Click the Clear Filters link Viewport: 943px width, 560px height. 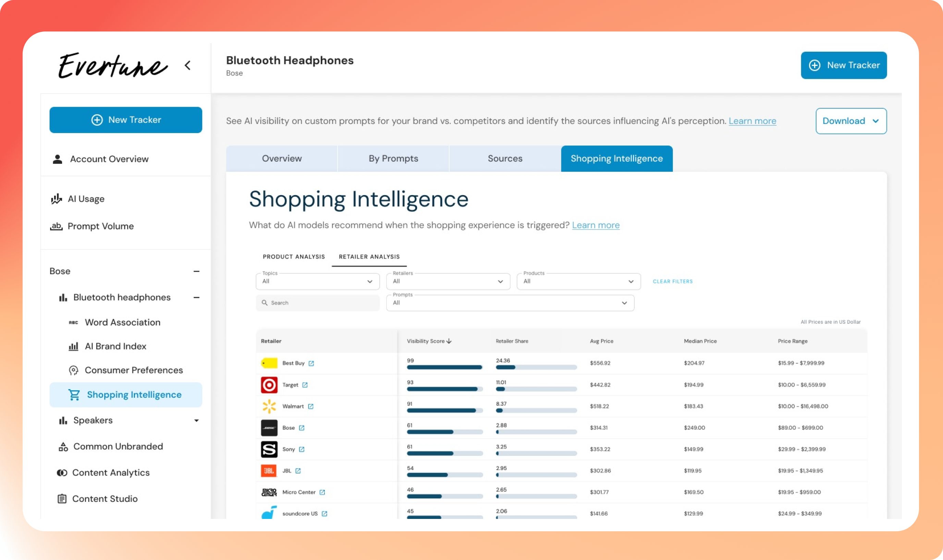point(673,281)
